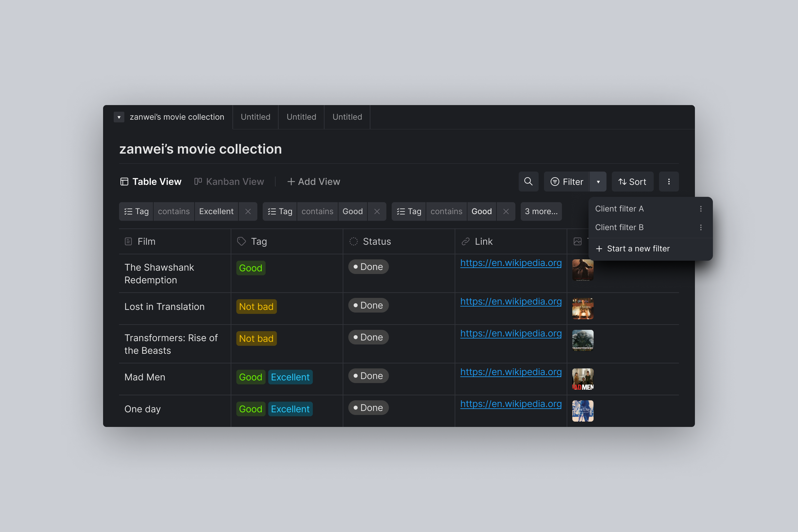Click the Film column document icon
The height and width of the screenshot is (532, 798).
[128, 241]
